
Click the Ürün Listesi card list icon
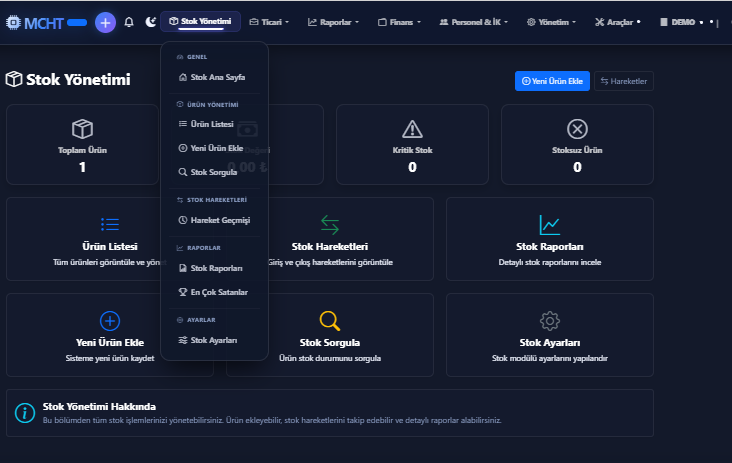point(110,224)
